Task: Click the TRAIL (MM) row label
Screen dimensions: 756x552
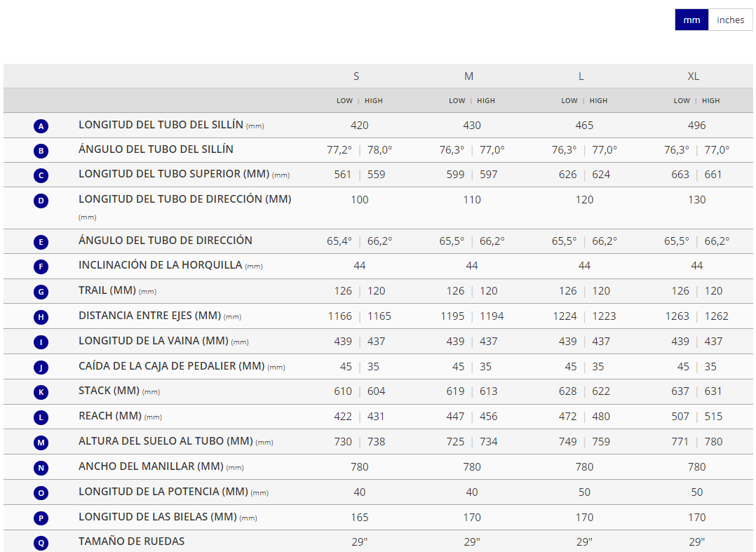Action: [x=107, y=290]
